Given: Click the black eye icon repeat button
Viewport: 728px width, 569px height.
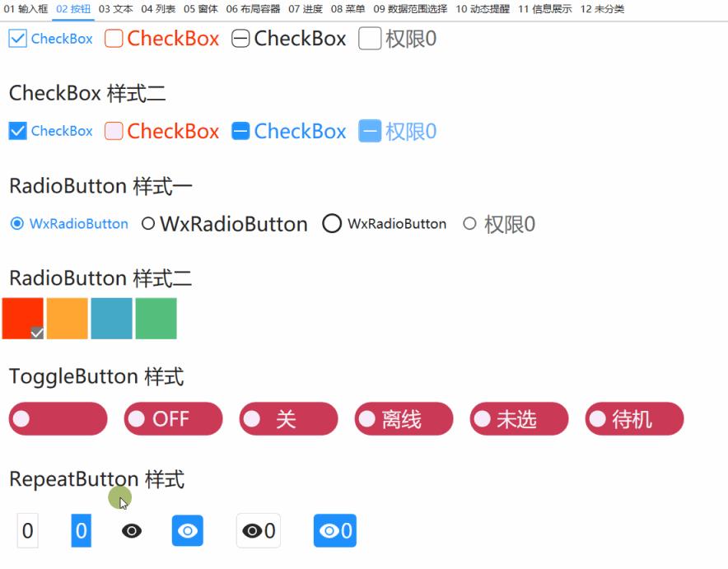Looking at the screenshot, I should [132, 530].
